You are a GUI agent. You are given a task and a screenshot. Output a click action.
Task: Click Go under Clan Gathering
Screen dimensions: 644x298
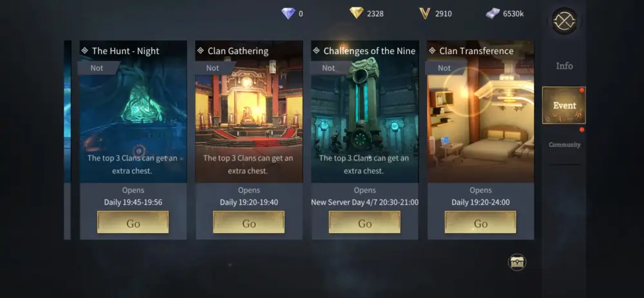tap(249, 223)
